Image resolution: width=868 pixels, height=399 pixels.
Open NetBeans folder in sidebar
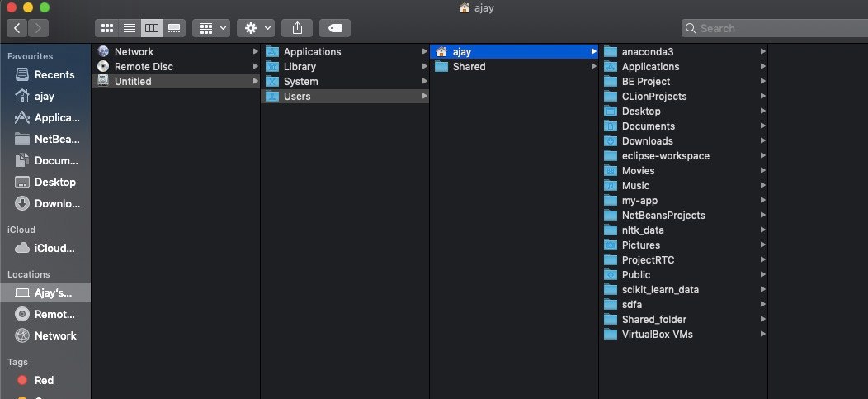[x=45, y=139]
